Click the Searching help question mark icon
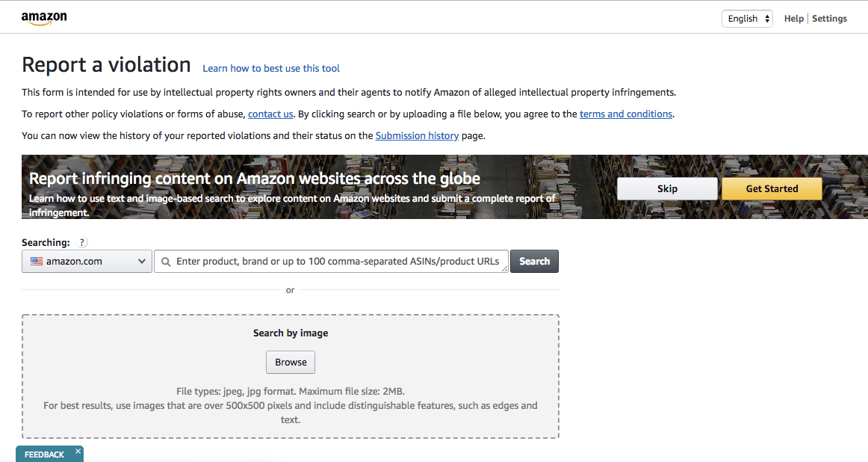The height and width of the screenshot is (462, 868). click(x=82, y=242)
